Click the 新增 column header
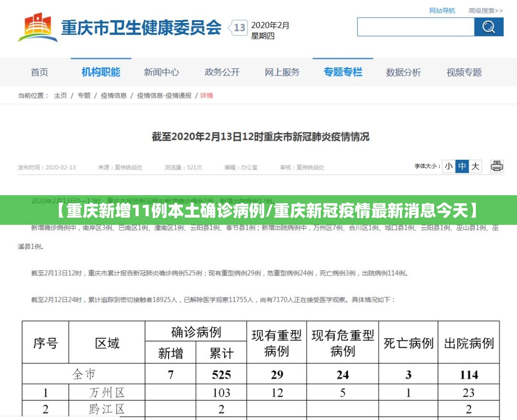 pyautogui.click(x=170, y=353)
